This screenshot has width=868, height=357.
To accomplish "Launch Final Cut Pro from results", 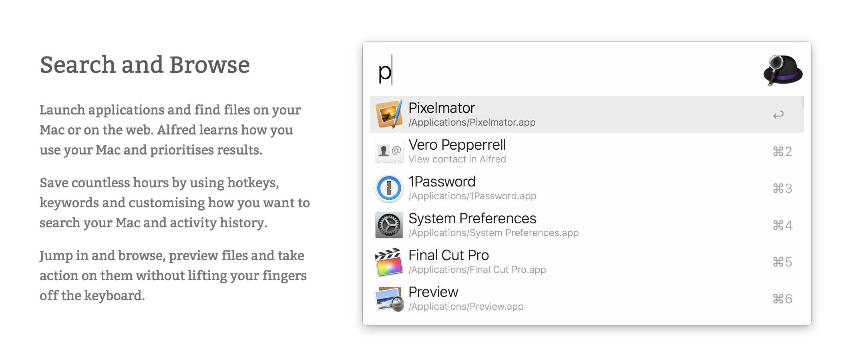I will coord(448,255).
